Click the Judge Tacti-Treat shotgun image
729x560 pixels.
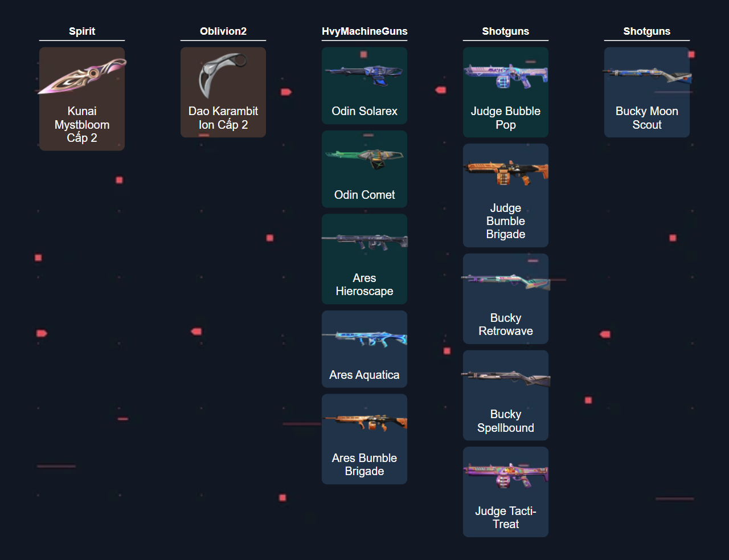click(506, 475)
